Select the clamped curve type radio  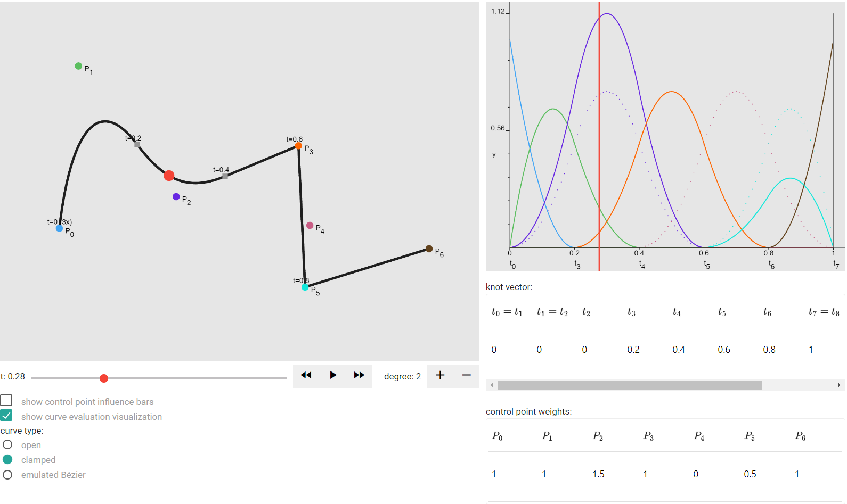tap(7, 459)
